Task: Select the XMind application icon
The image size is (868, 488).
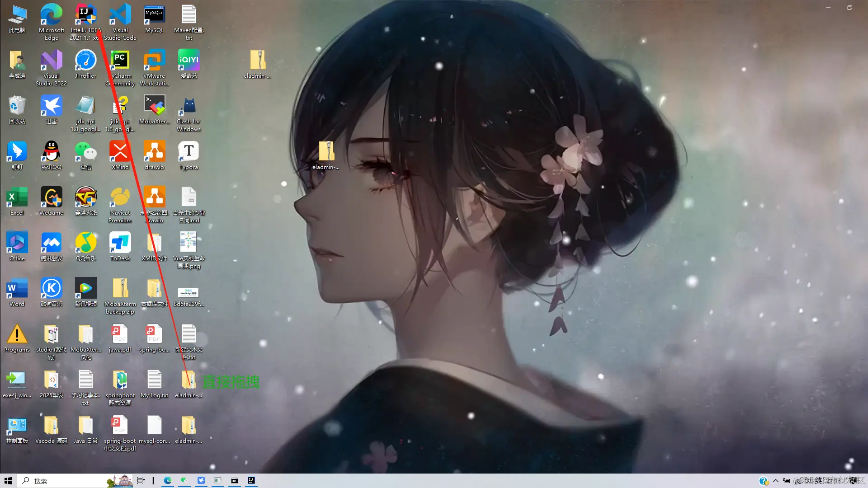Action: [120, 152]
